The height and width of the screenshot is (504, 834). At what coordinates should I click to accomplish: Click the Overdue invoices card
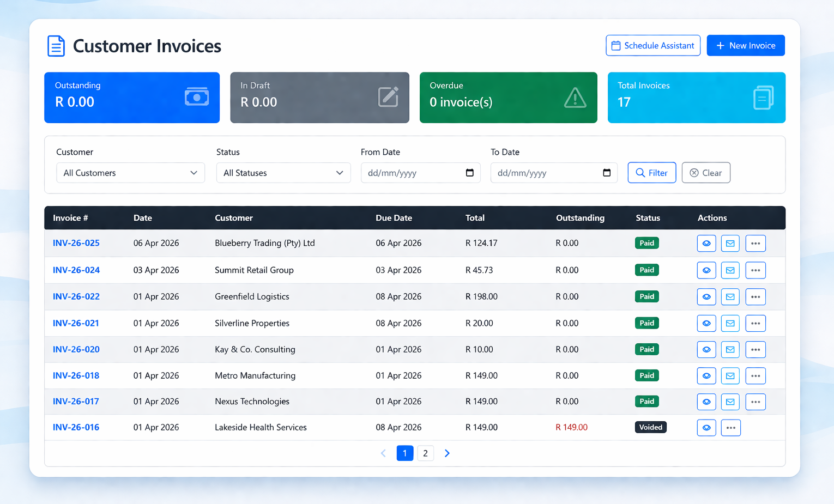pos(507,98)
